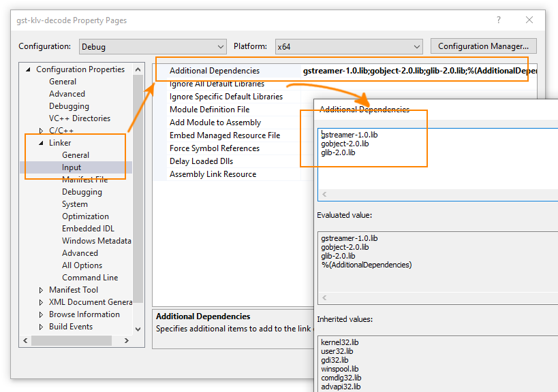Click advapi32.lib in Inherited values list
Screen dimensions: 558x392
341,386
